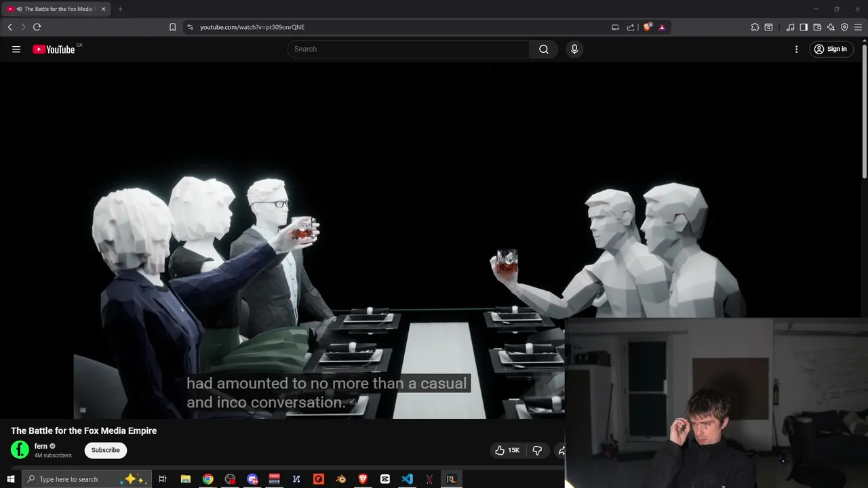Image resolution: width=868 pixels, height=488 pixels.
Task: Open Brave VPN shield icon
Action: tap(844, 27)
